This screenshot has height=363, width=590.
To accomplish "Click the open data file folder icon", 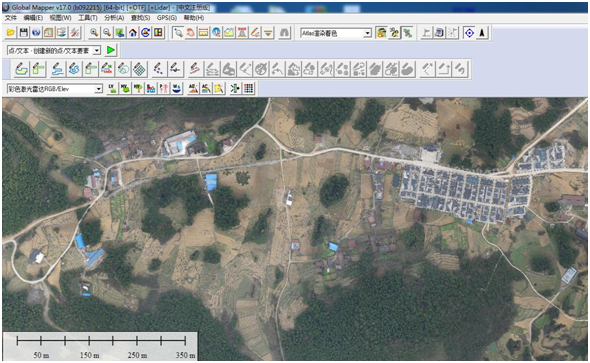I will pyautogui.click(x=11, y=33).
